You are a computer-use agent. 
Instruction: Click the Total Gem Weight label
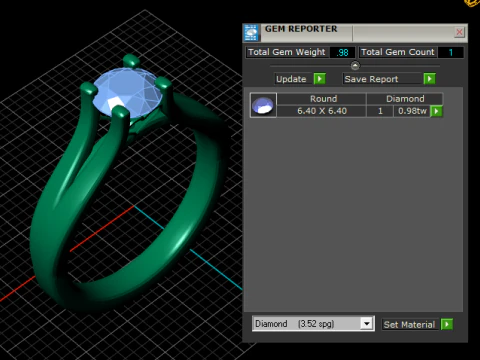287,52
